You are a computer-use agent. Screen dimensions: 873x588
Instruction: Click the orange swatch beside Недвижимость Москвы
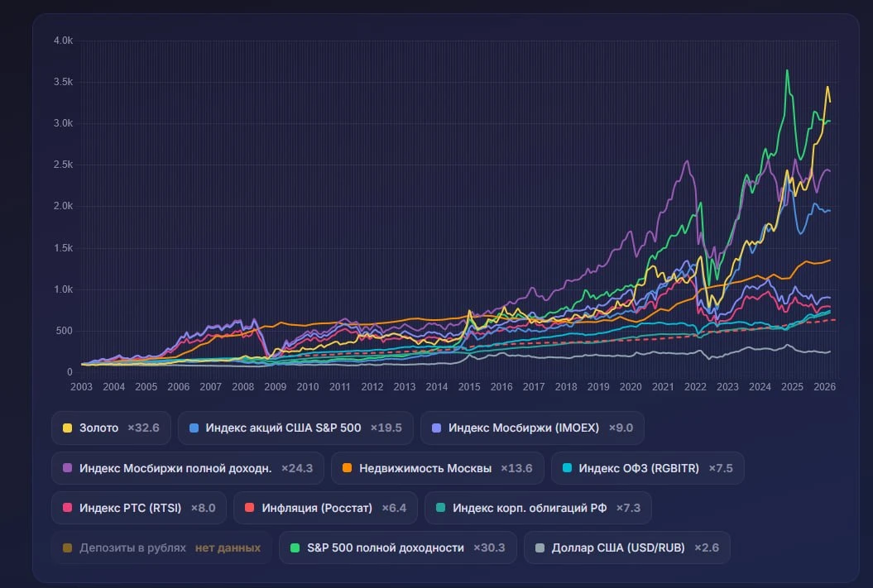coord(347,468)
